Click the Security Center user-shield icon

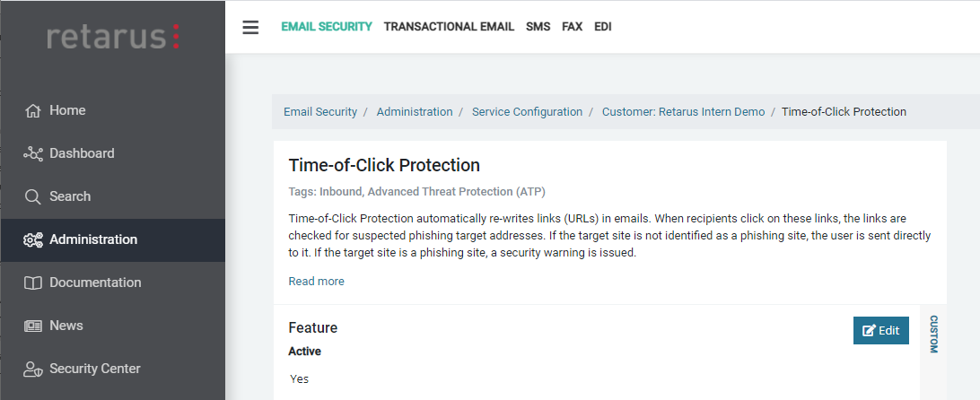(33, 370)
